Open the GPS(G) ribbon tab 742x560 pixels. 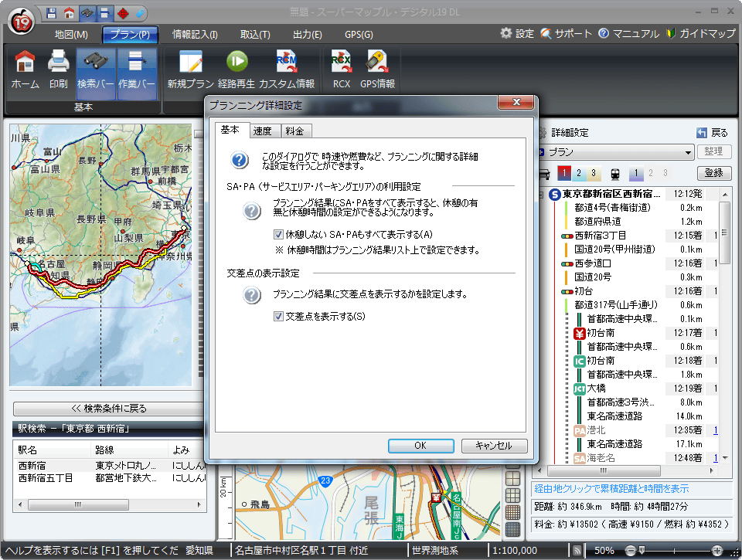click(359, 35)
